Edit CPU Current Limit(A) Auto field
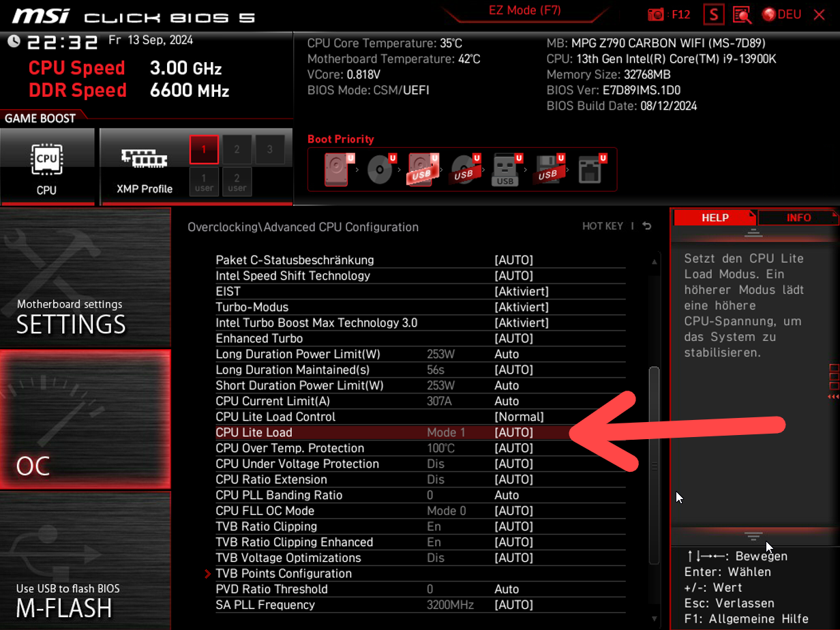840x630 pixels. [x=507, y=401]
